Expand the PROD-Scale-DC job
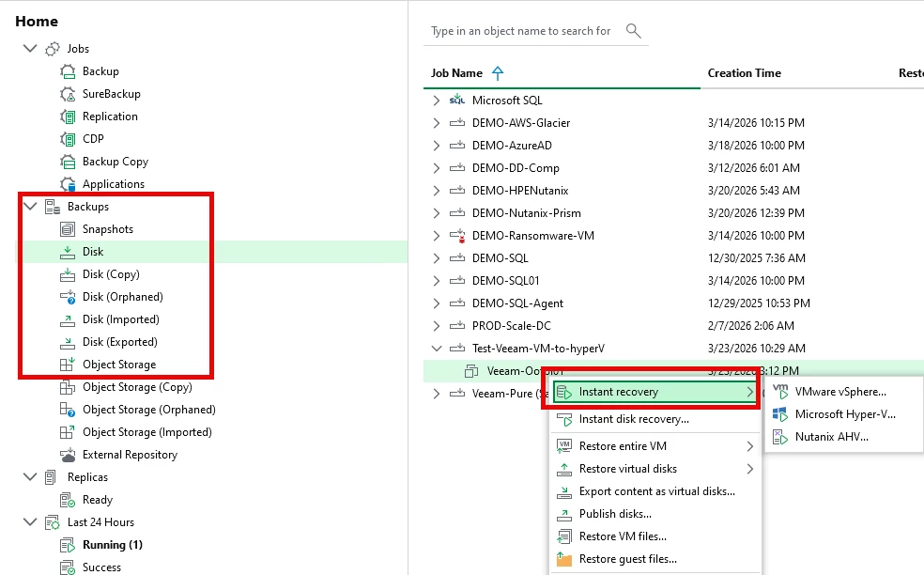Screen dimensions: 924x575 coord(436,325)
